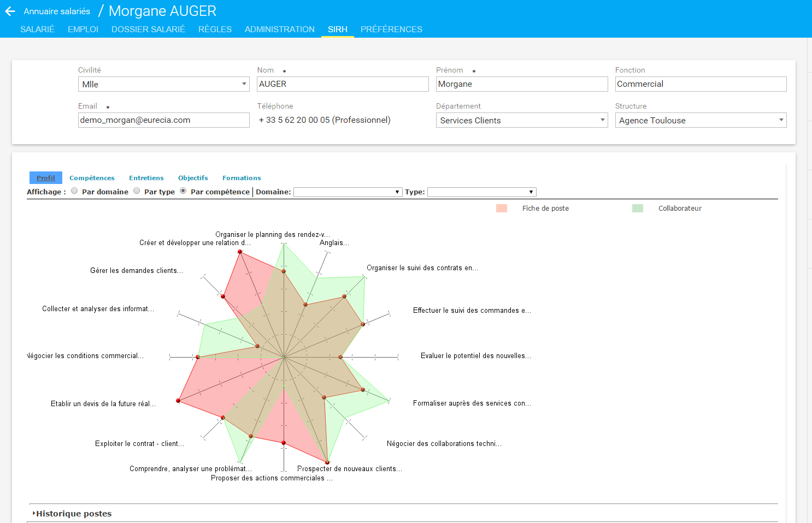Click the Fonction field containing Commercial
This screenshot has height=523, width=812.
701,84
